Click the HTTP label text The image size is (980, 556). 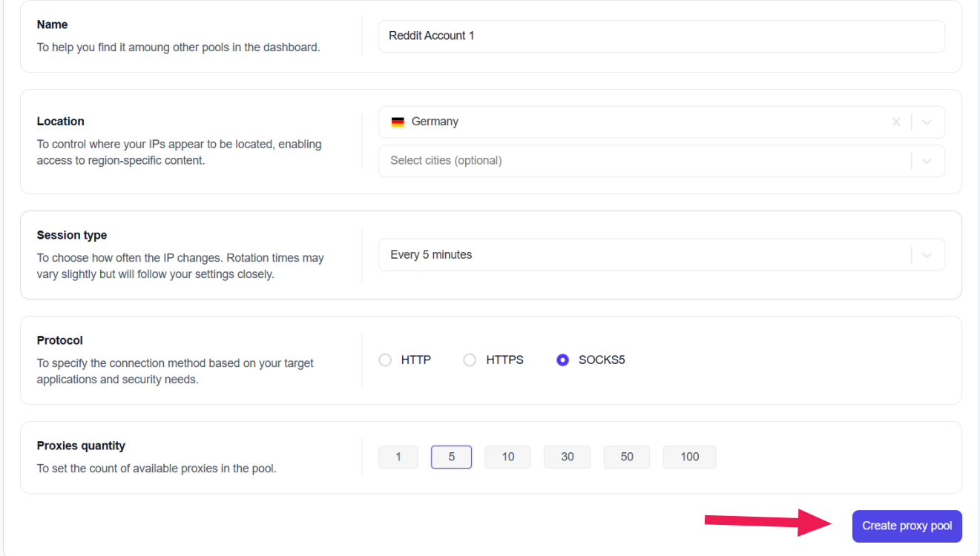coord(416,360)
